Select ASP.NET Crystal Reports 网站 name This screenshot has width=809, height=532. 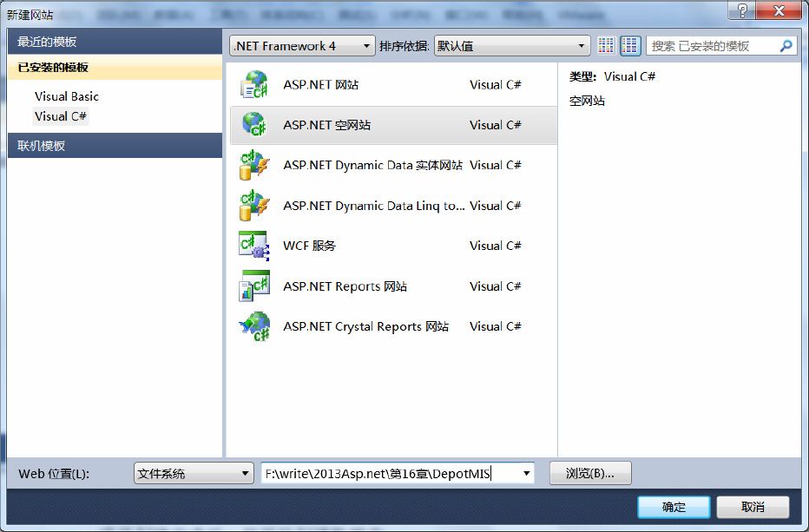point(365,326)
